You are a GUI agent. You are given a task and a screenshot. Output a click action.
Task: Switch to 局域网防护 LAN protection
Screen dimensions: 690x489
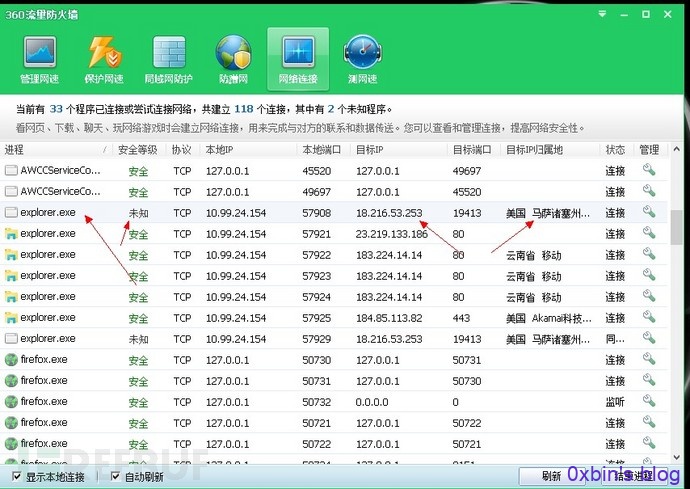pyautogui.click(x=169, y=59)
